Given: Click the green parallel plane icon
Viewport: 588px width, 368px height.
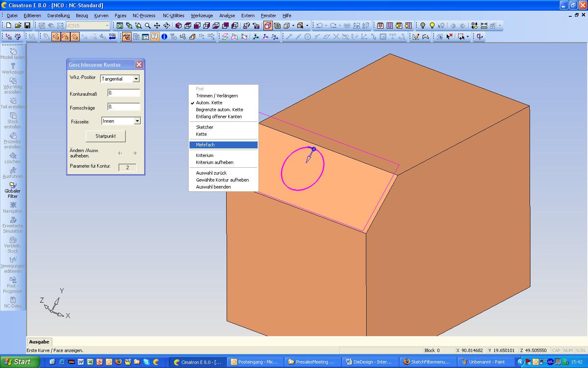Looking at the screenshot, I should point(225,36).
